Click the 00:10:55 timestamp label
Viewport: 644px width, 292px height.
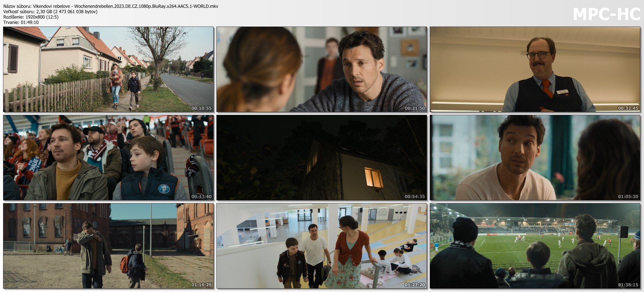[201, 108]
